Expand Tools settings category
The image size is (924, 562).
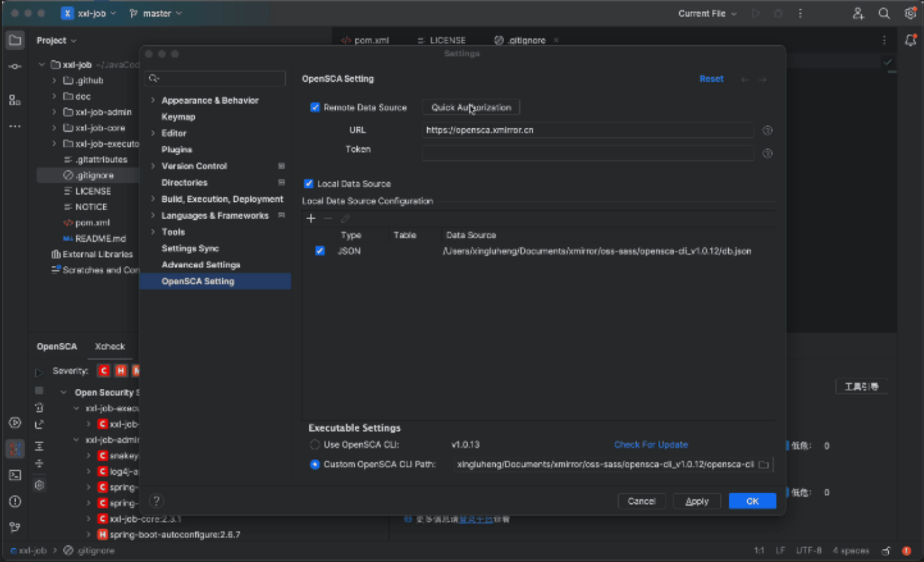tap(153, 232)
